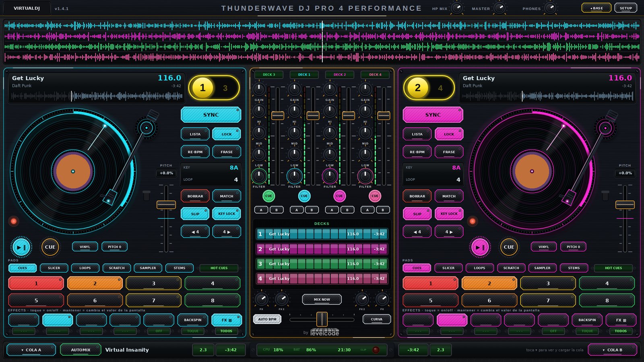The height and width of the screenshot is (362, 644).
Task: Open the SETUP button
Action: 626,8
